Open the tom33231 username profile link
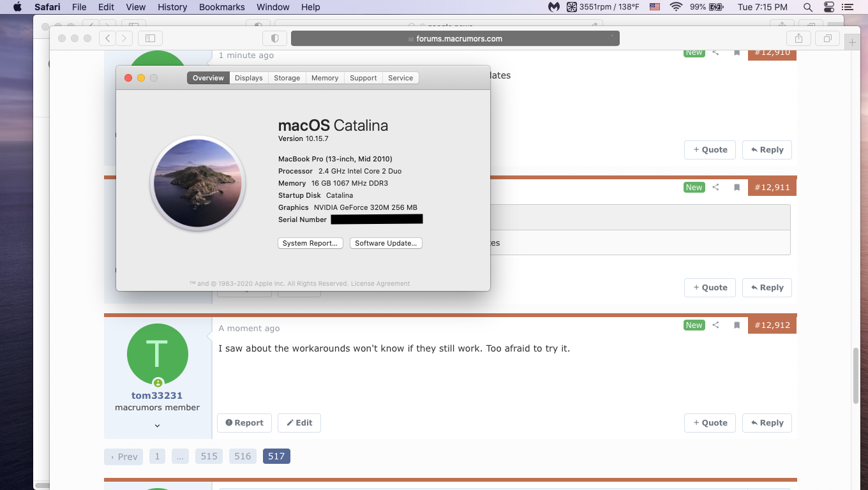 pyautogui.click(x=157, y=396)
